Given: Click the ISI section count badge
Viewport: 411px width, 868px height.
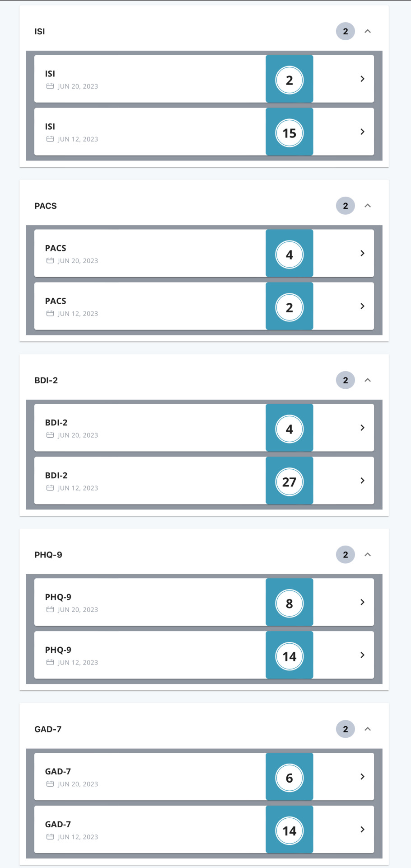Looking at the screenshot, I should click(346, 31).
